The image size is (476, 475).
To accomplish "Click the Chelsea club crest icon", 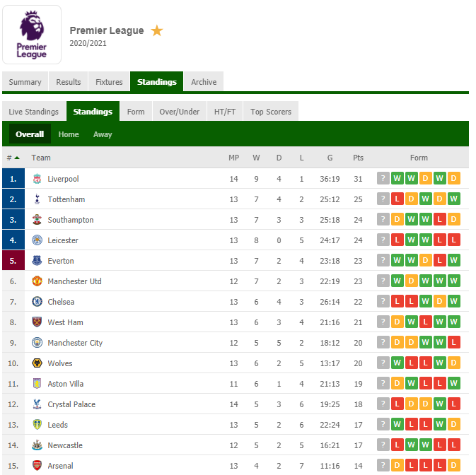I will pos(37,302).
